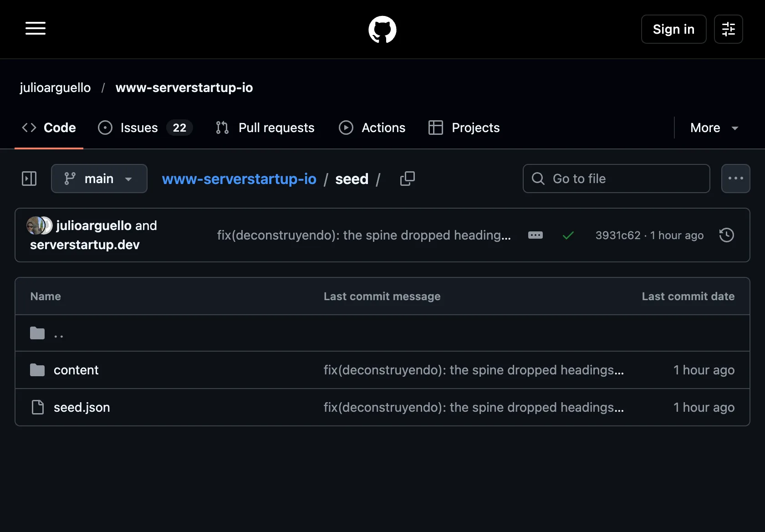
Task: Copy the seed path to clipboard
Action: [408, 179]
